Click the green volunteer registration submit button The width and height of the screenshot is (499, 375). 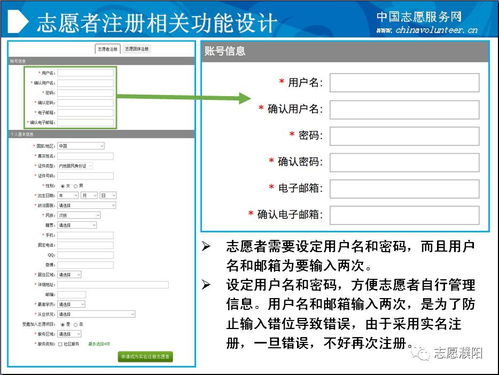145,357
